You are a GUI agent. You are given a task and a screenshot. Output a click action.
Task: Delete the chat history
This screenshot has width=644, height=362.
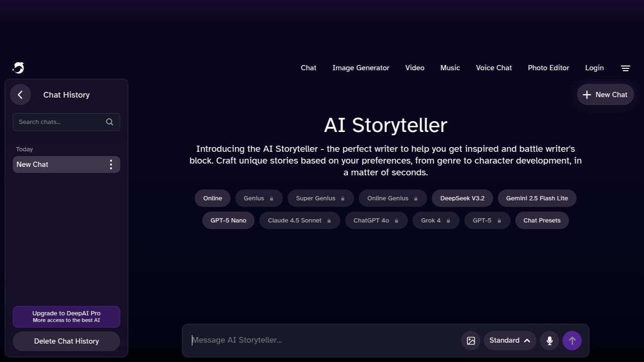[66, 341]
